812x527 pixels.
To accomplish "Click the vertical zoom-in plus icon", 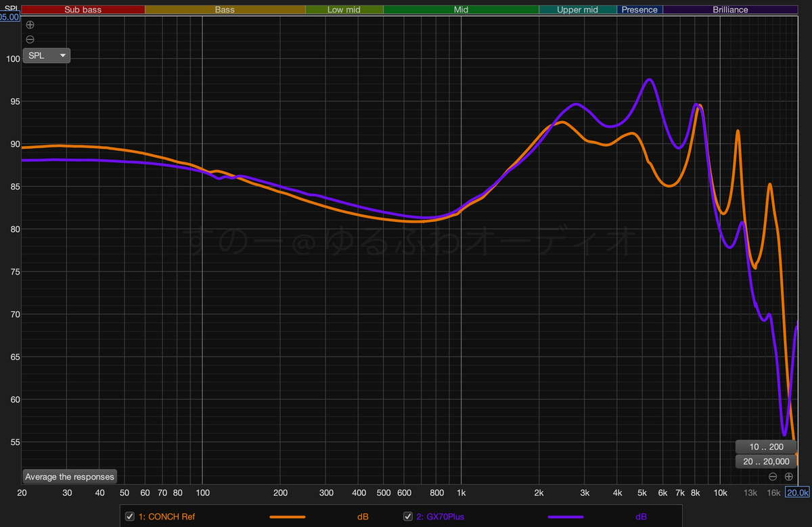I will point(30,24).
